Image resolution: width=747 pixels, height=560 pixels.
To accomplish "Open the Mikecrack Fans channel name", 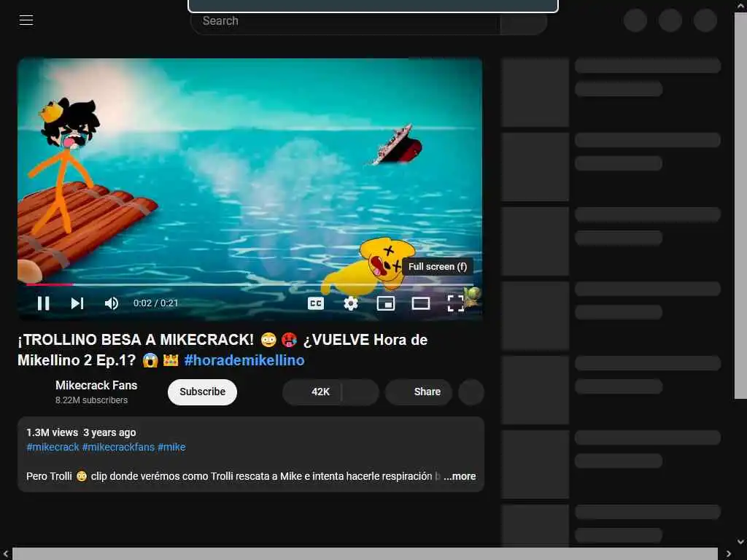I will [96, 385].
